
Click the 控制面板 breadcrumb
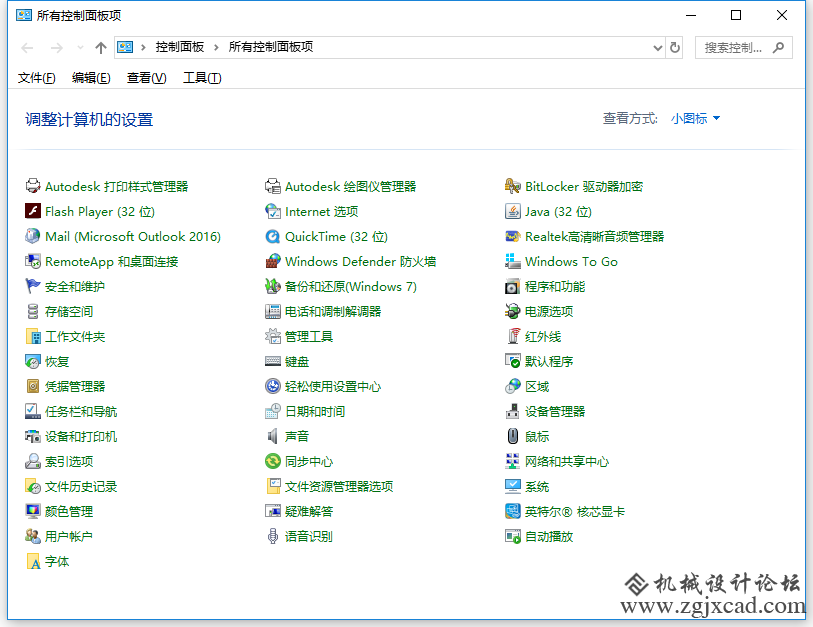(x=180, y=47)
